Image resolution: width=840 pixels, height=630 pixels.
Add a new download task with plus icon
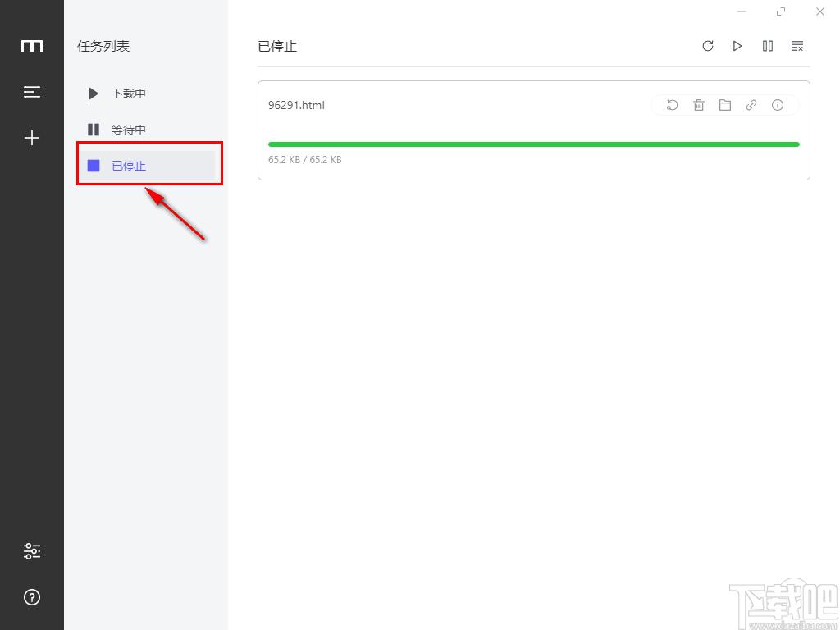32,138
